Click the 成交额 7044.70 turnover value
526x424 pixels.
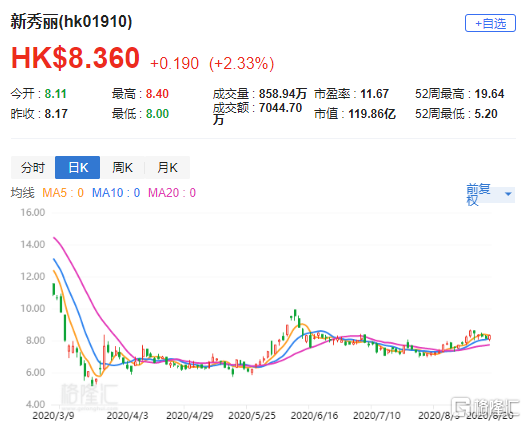[x=257, y=113]
